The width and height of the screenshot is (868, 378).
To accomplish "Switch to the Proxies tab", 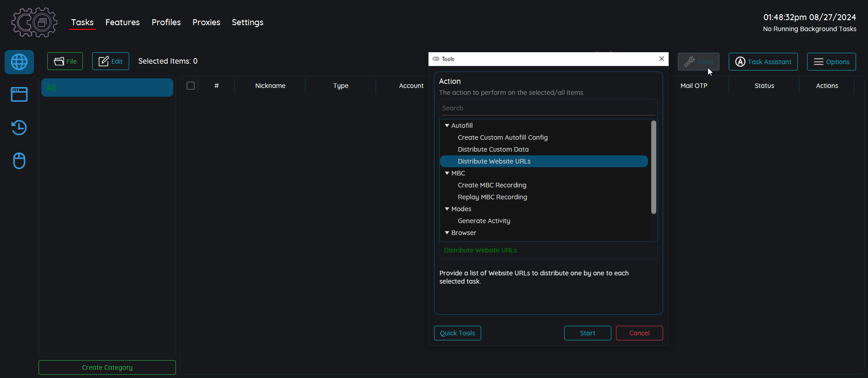I will point(206,22).
